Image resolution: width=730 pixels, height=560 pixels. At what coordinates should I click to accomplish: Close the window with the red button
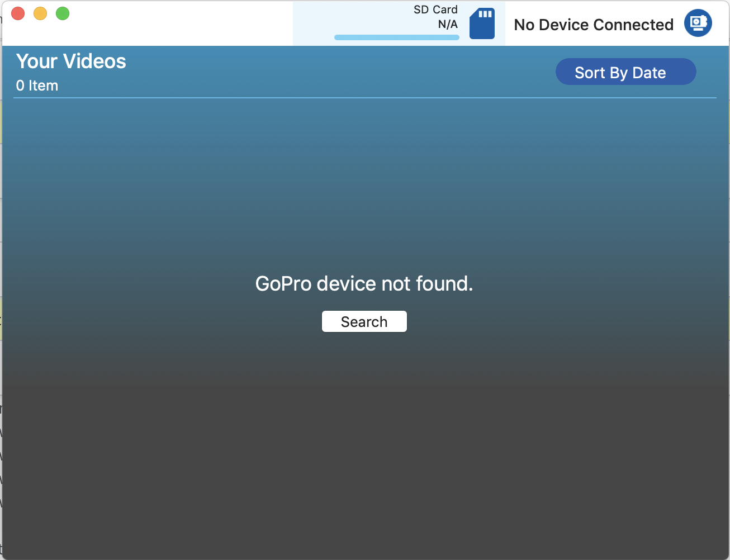[18, 13]
